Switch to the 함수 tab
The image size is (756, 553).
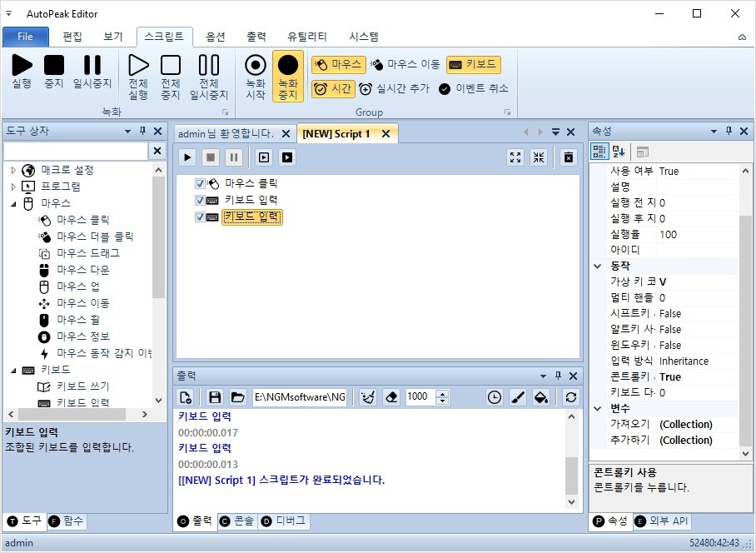coord(66,521)
